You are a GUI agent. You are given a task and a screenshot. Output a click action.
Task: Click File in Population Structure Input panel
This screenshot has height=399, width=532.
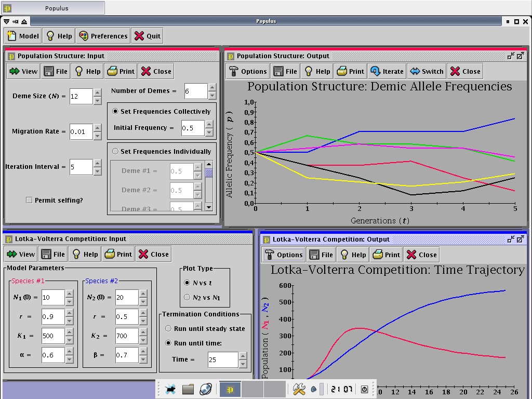pos(56,71)
